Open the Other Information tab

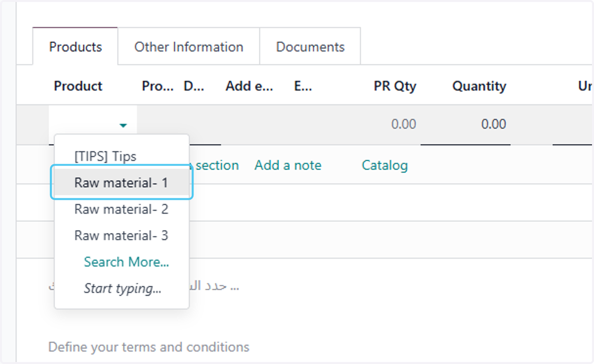(x=189, y=46)
